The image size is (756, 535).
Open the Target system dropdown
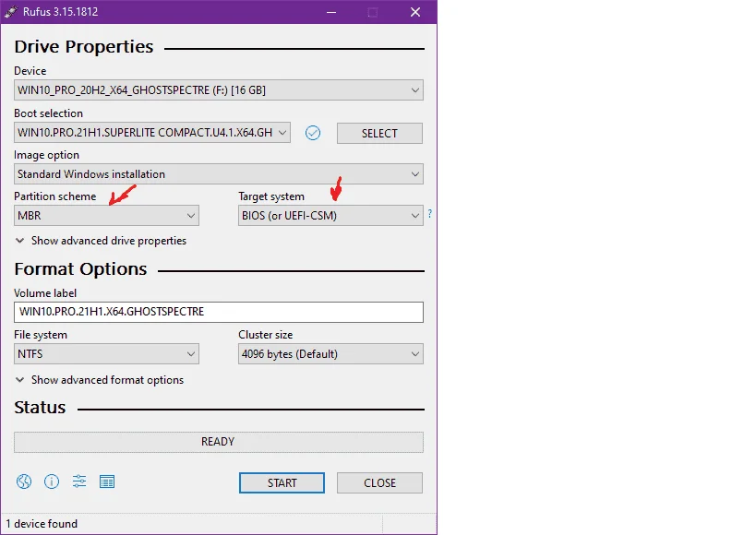pos(330,216)
